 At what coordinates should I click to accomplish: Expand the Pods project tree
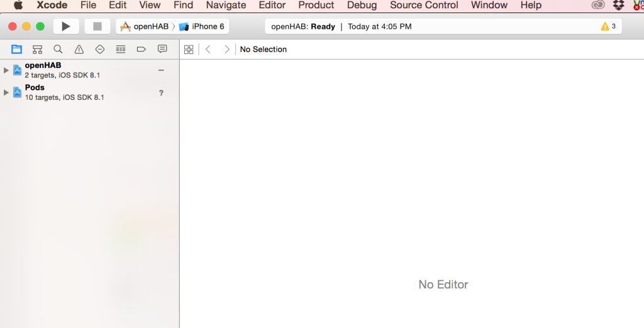(x=6, y=92)
